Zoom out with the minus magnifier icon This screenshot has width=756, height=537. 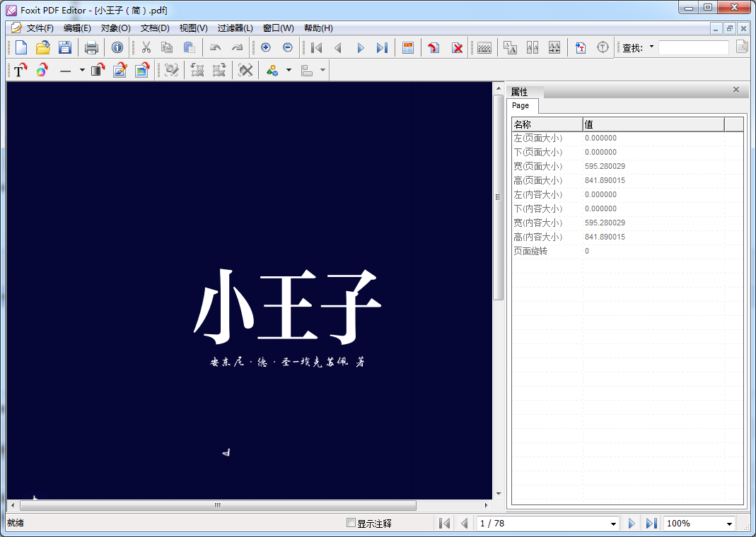(288, 48)
